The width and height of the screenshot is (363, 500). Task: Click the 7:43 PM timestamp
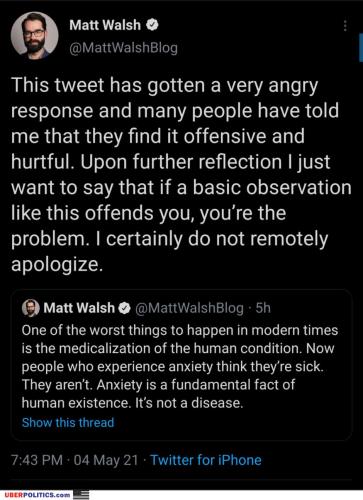37,460
